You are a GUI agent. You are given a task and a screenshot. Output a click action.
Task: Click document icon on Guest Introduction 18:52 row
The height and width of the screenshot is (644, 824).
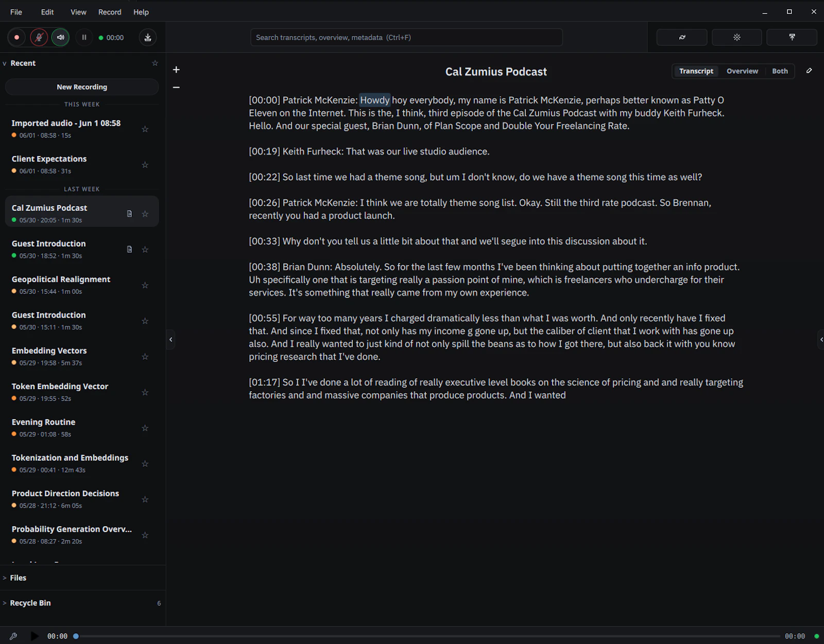point(129,249)
